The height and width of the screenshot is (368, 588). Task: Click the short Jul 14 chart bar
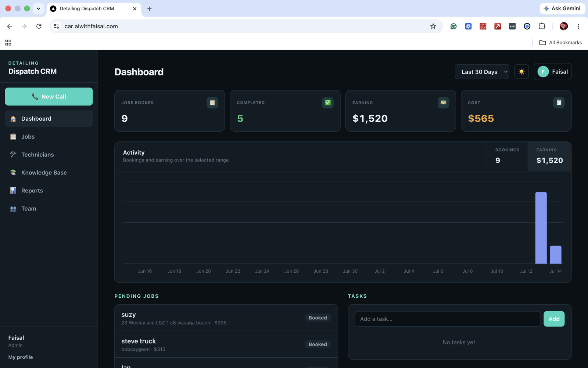coord(556,255)
